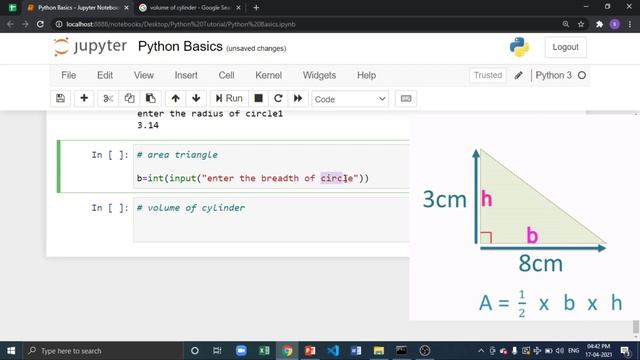Click the Jupyter logo
The height and width of the screenshot is (360, 640).
pos(90,47)
